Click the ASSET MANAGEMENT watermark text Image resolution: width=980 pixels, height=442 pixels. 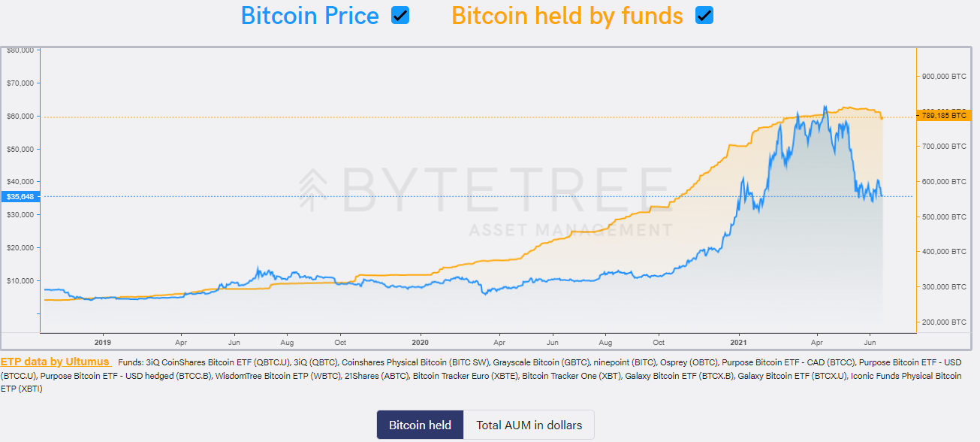pyautogui.click(x=559, y=229)
